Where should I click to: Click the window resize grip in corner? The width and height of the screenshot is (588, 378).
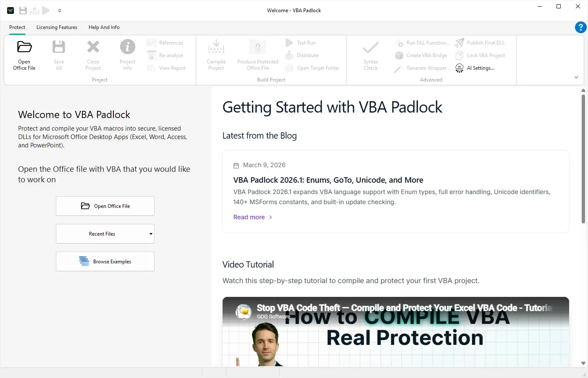pyautogui.click(x=584, y=374)
